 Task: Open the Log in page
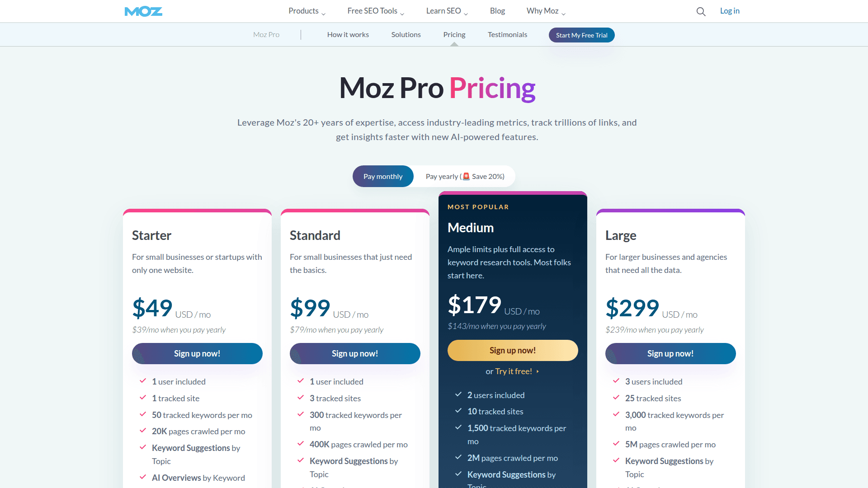point(730,10)
